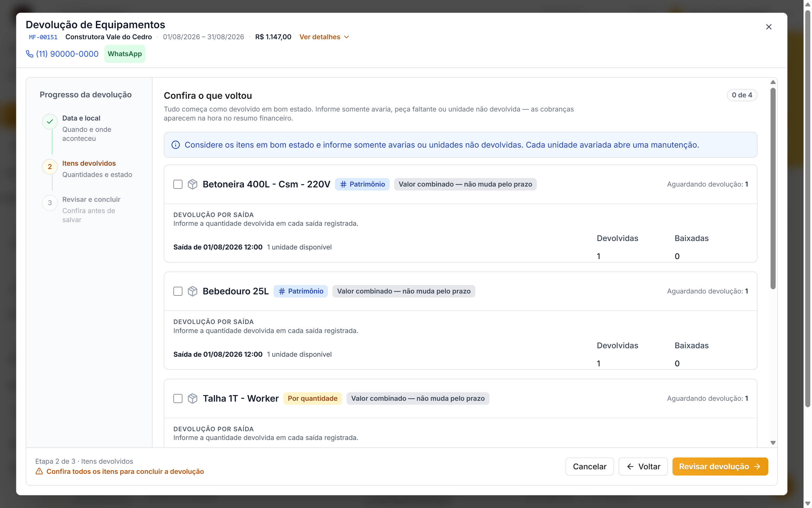Click the MF-00151 order code
The width and height of the screenshot is (812, 508).
[43, 37]
